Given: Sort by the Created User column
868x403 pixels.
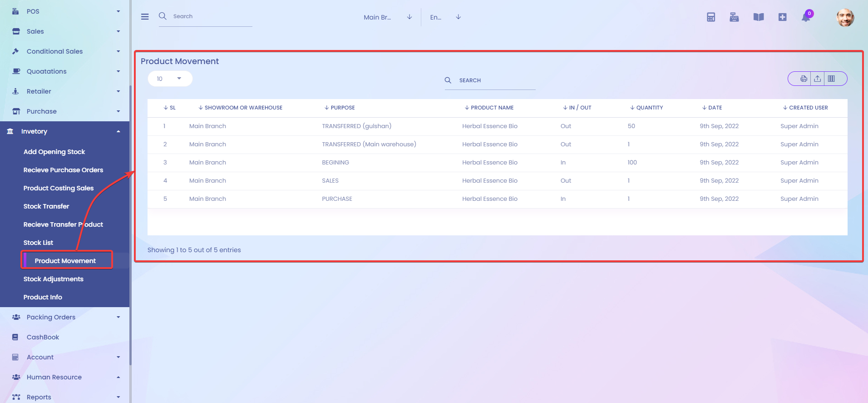Looking at the screenshot, I should (805, 108).
